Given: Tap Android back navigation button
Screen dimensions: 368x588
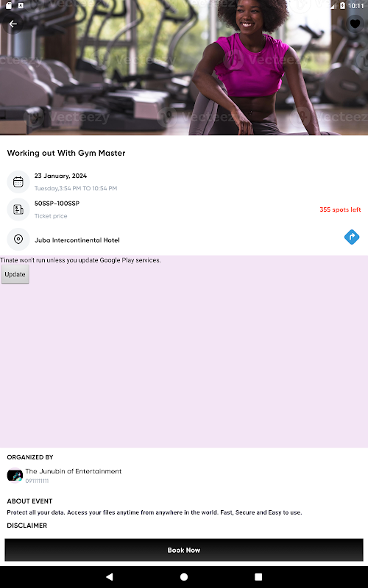Looking at the screenshot, I should pos(109,577).
